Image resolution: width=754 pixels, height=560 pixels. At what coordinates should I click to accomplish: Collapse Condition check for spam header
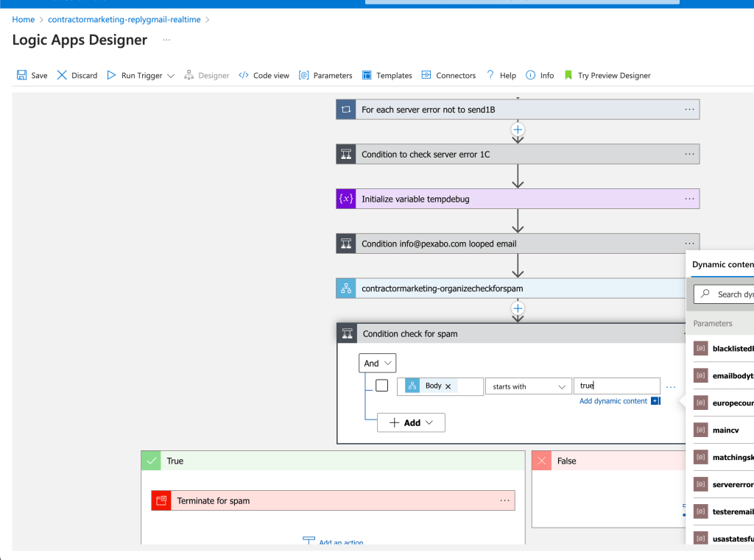pyautogui.click(x=511, y=333)
